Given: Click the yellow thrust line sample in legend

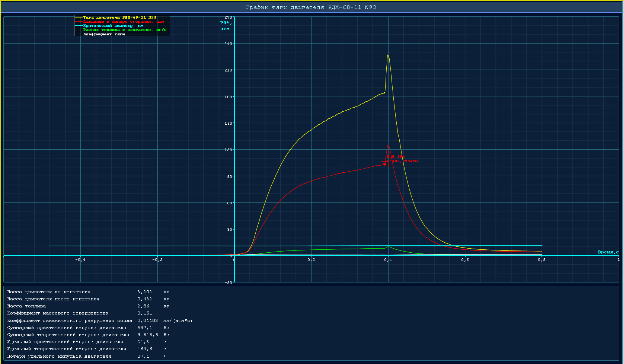Looking at the screenshot, I should [x=79, y=17].
